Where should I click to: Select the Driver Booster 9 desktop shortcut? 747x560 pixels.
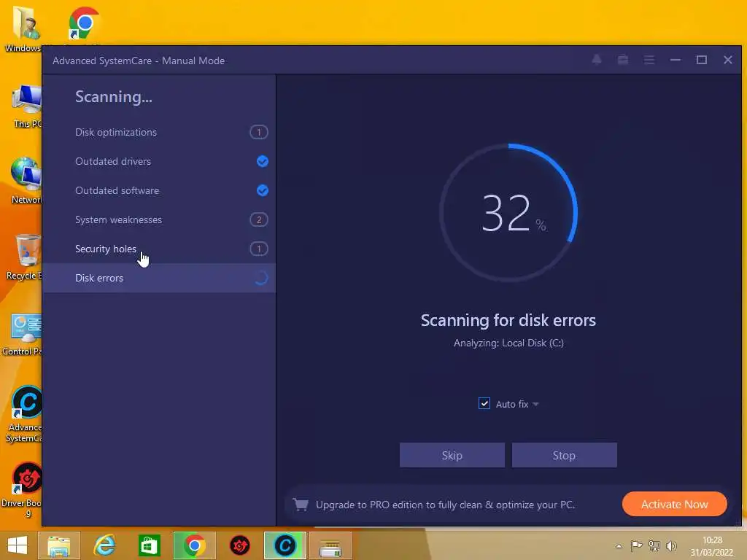click(23, 491)
